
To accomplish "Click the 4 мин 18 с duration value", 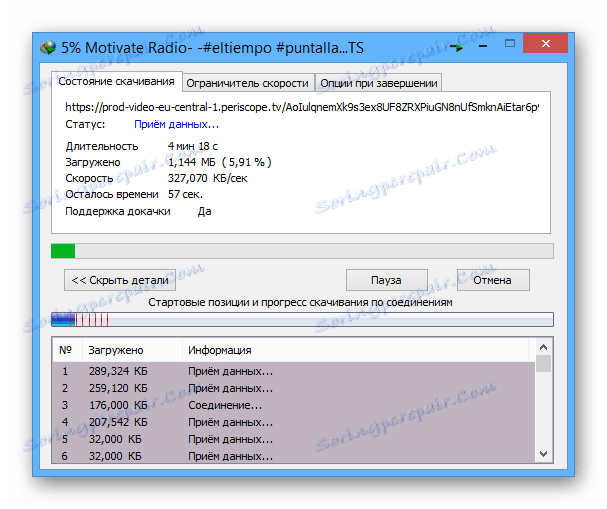I will (192, 146).
